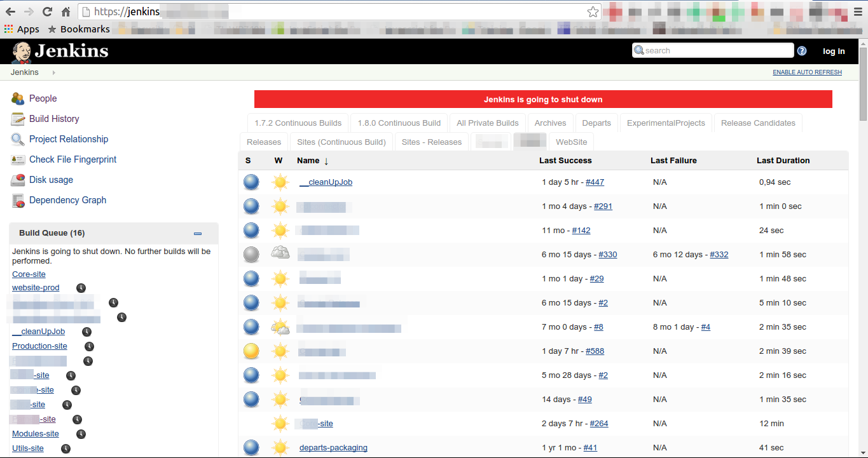Click the Dependency Graph sidebar link
Screen dimensions: 868x458
[68, 200]
